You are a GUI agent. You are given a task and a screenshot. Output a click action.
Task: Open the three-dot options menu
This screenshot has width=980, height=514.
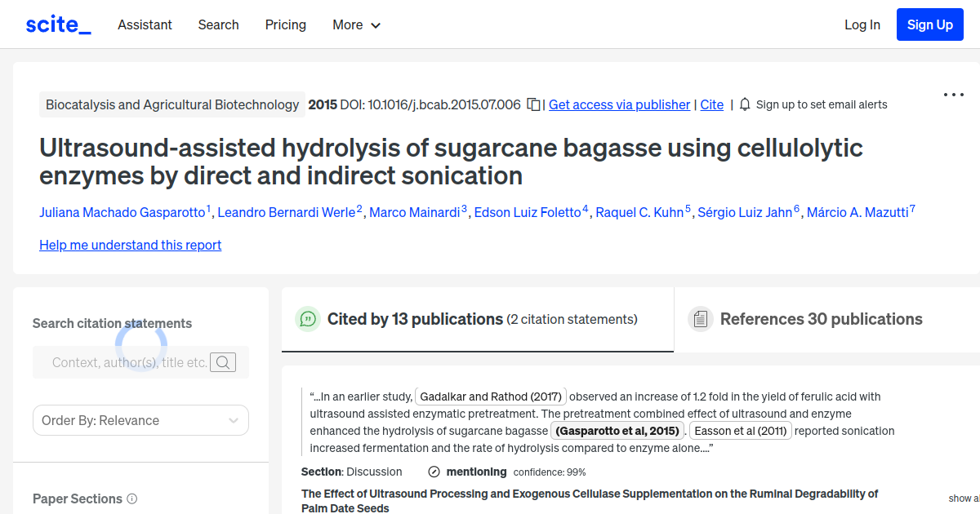[953, 95]
